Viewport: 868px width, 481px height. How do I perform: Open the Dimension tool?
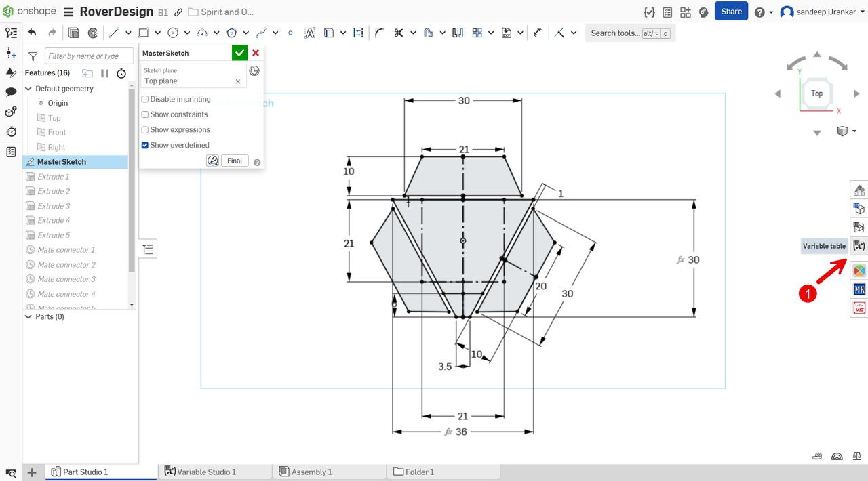tap(358, 32)
